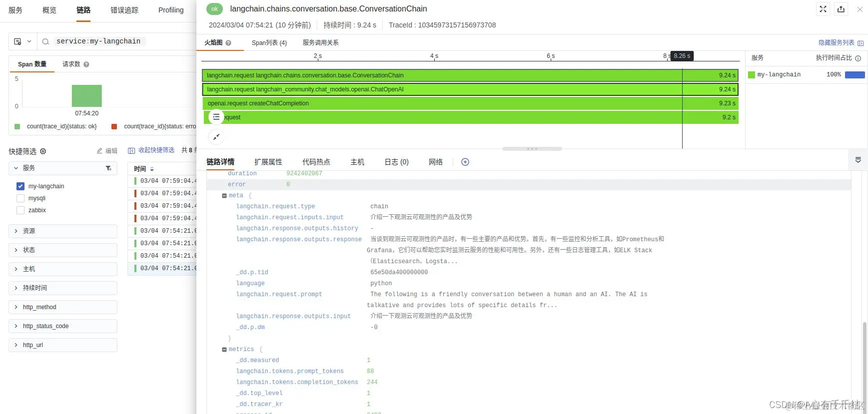This screenshot has height=414, width=868.
Task: Click the status: ok green legend swatch
Action: pyautogui.click(x=17, y=127)
